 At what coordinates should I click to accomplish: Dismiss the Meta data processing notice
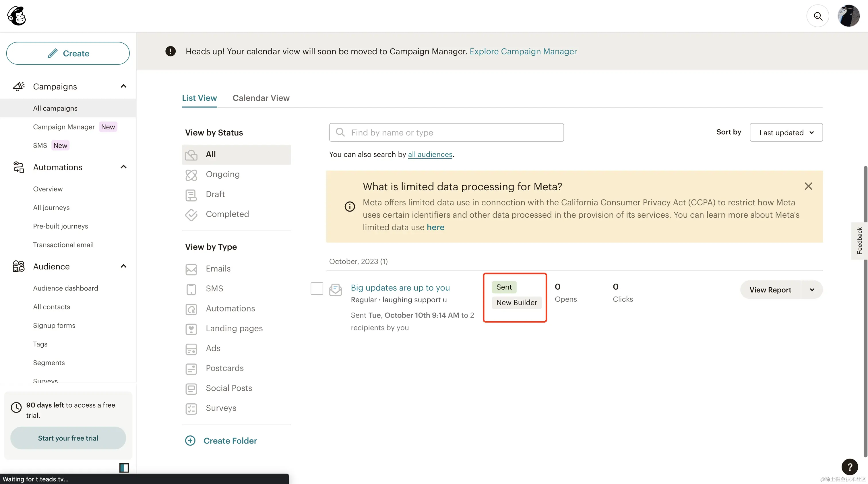(808, 186)
